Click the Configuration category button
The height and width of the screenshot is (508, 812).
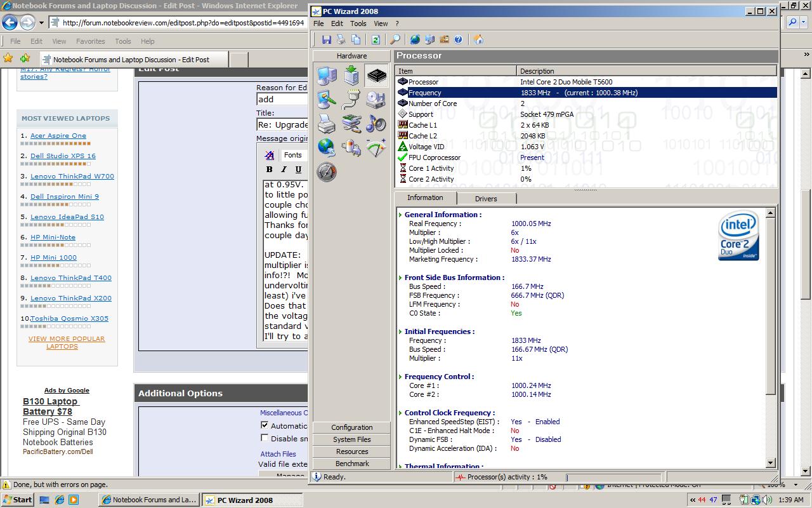[351, 427]
